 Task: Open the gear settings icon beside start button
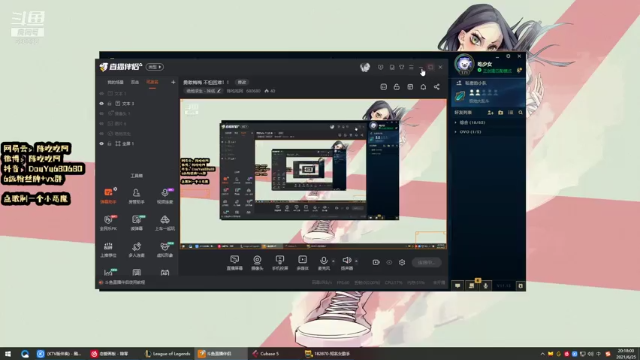click(x=402, y=262)
